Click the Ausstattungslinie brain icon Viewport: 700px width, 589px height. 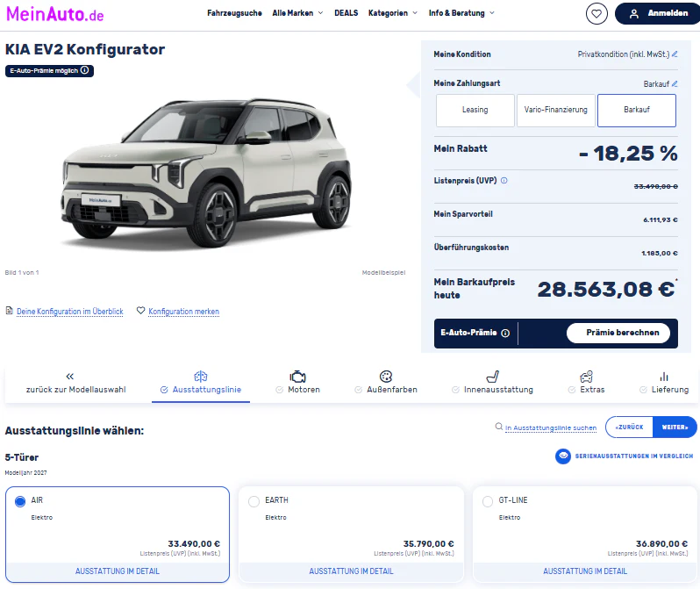coord(201,377)
